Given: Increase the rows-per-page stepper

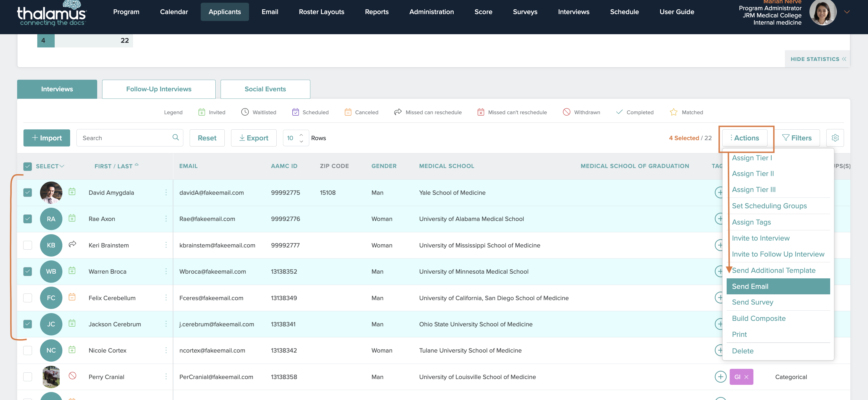Looking at the screenshot, I should click(301, 134).
